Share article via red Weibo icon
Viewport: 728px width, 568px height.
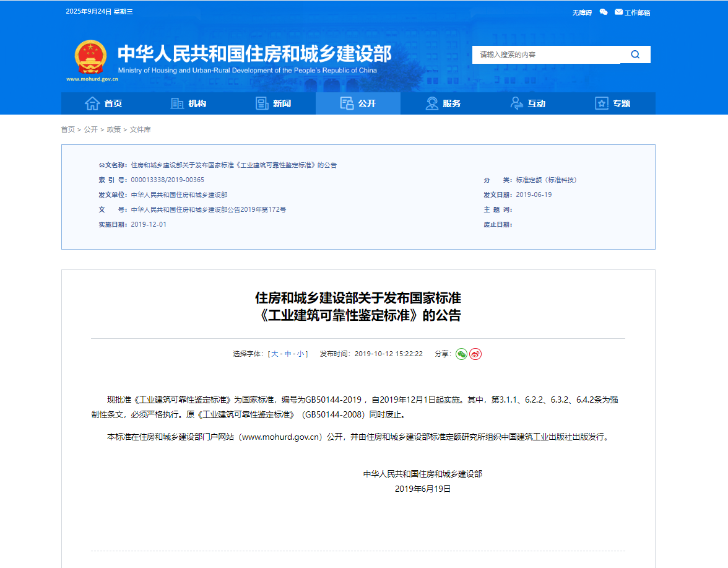[x=475, y=354]
